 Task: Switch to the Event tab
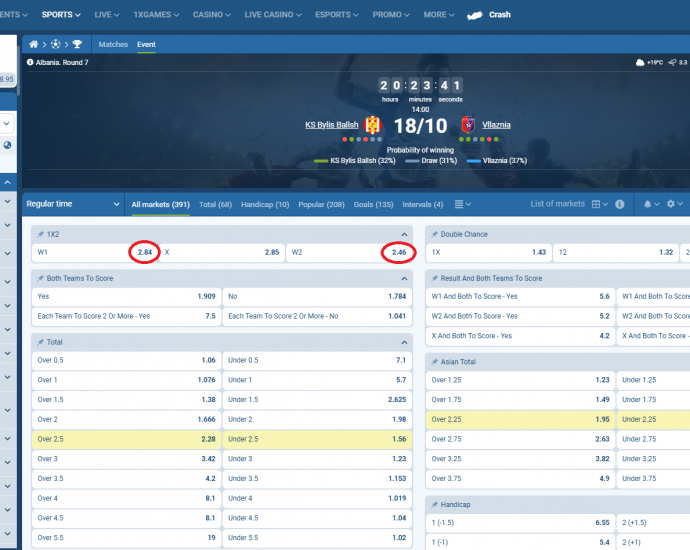pos(146,44)
